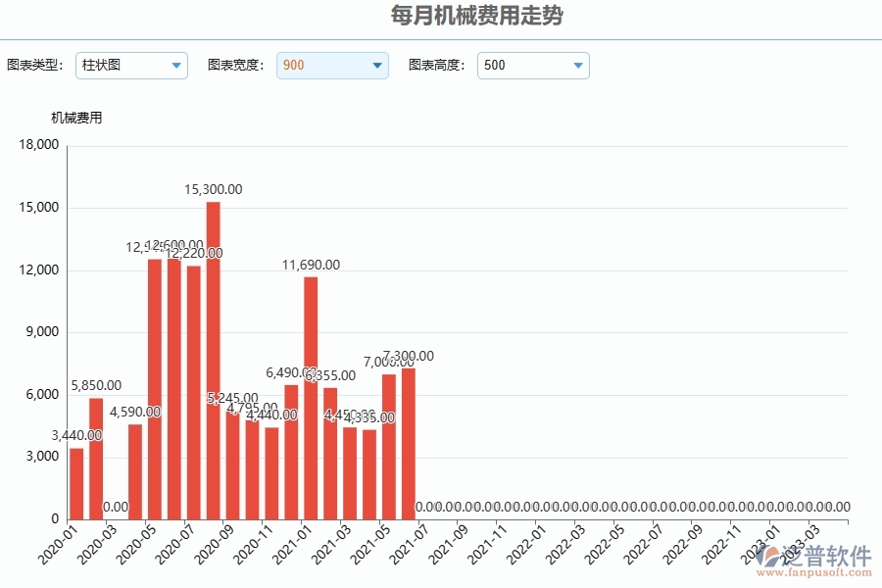Click the 0 baseline y-axis label
Viewport: 882px width, 588px height.
coord(54,516)
